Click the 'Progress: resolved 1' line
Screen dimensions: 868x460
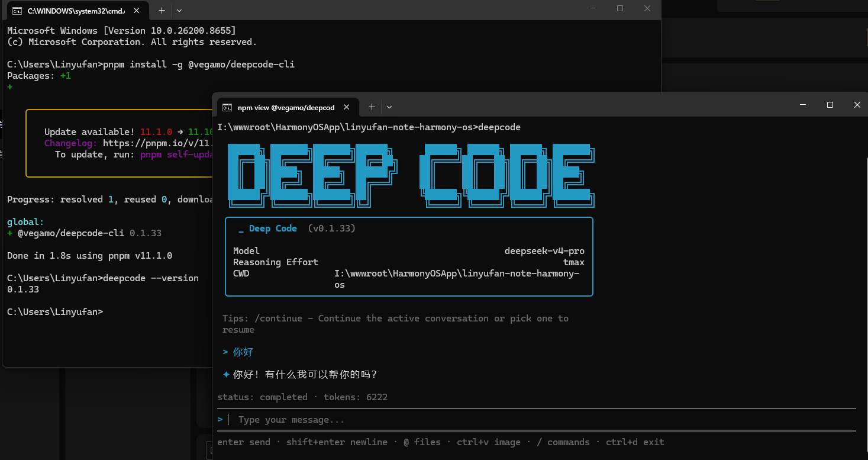click(111, 200)
